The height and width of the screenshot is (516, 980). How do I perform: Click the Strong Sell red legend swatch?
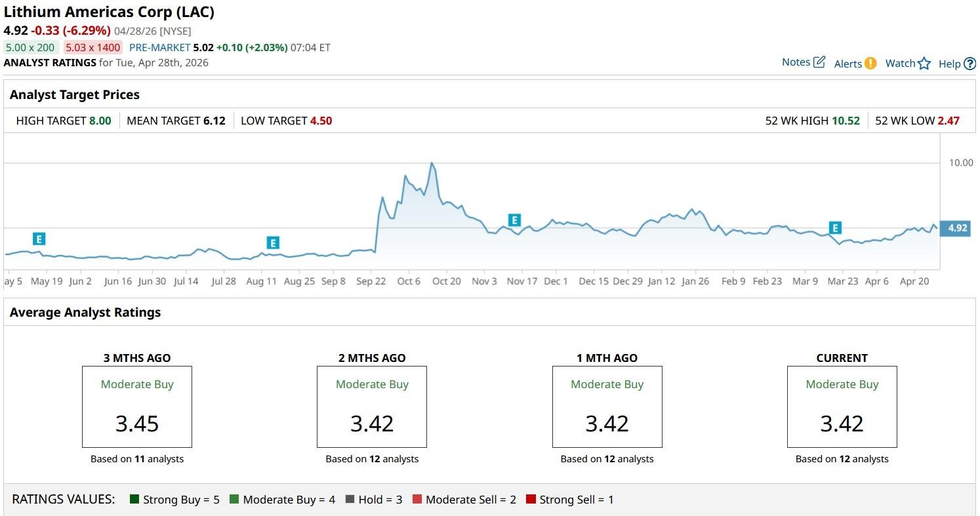[x=531, y=500]
